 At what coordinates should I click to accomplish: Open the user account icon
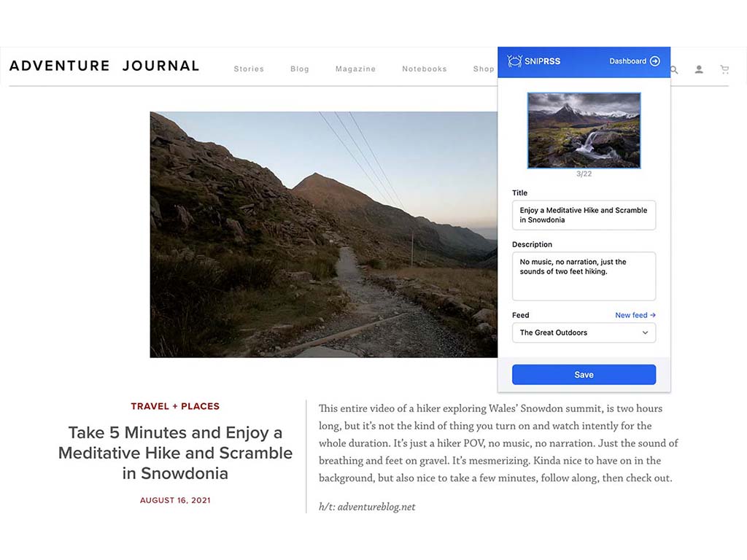(699, 69)
